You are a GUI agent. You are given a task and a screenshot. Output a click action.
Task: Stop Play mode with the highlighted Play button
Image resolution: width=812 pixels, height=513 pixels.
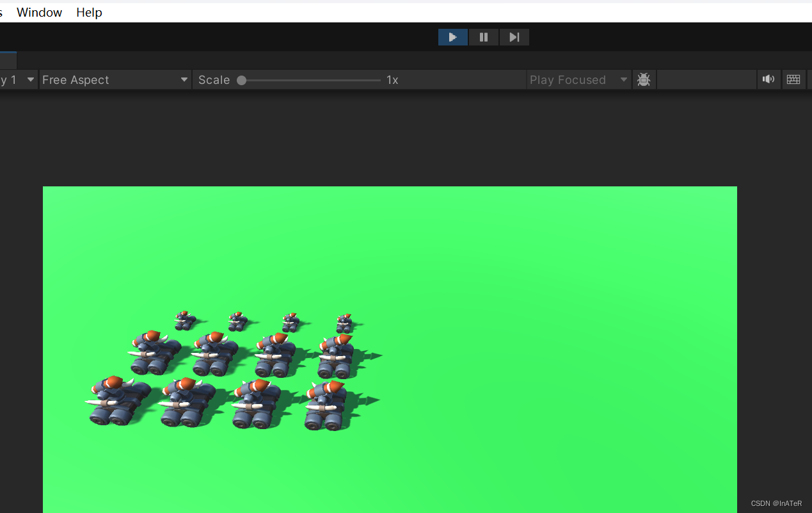point(452,37)
